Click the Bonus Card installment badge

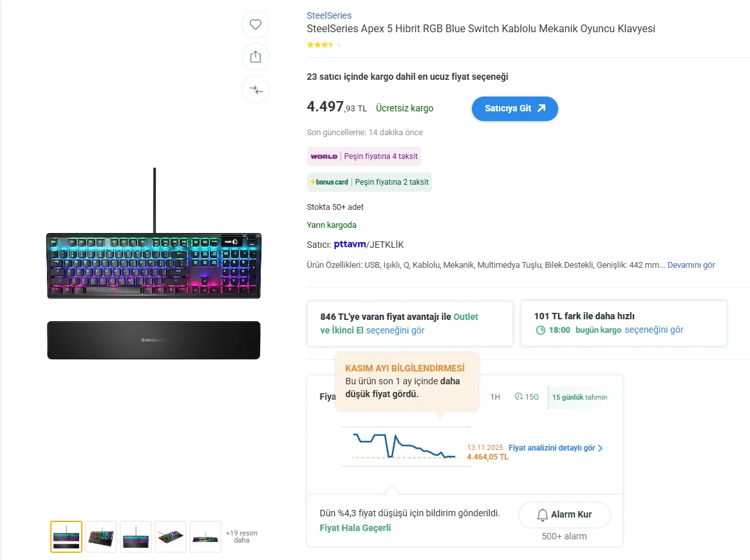[370, 182]
